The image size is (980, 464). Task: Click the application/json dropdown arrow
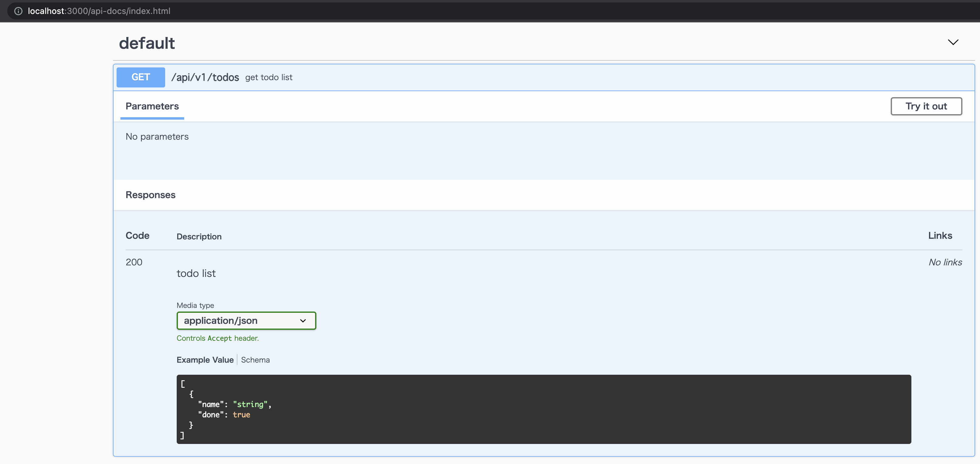coord(303,321)
